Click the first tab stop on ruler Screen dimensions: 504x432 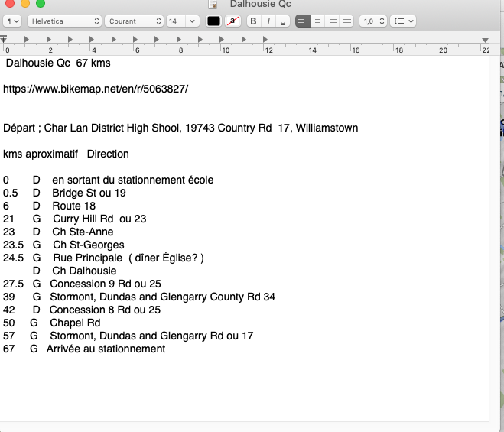(27, 38)
